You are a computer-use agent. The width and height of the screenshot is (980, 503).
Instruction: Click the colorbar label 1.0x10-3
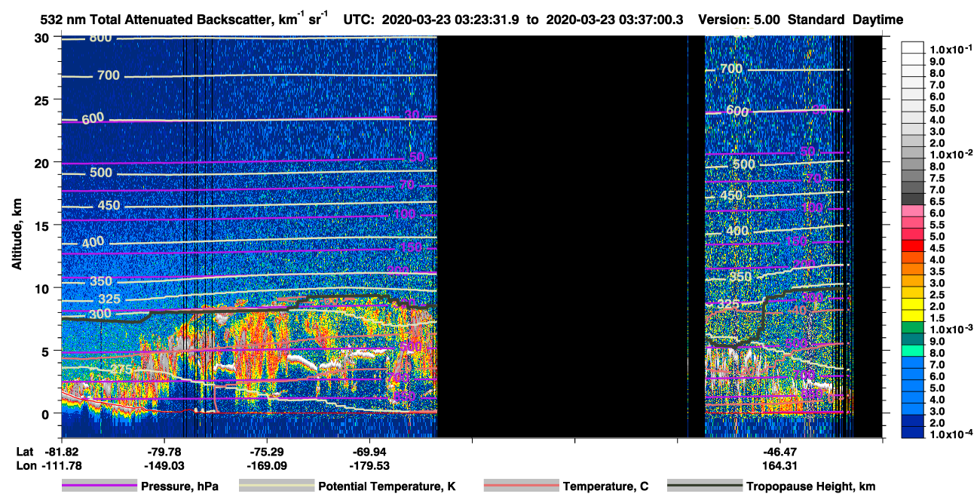coord(950,329)
